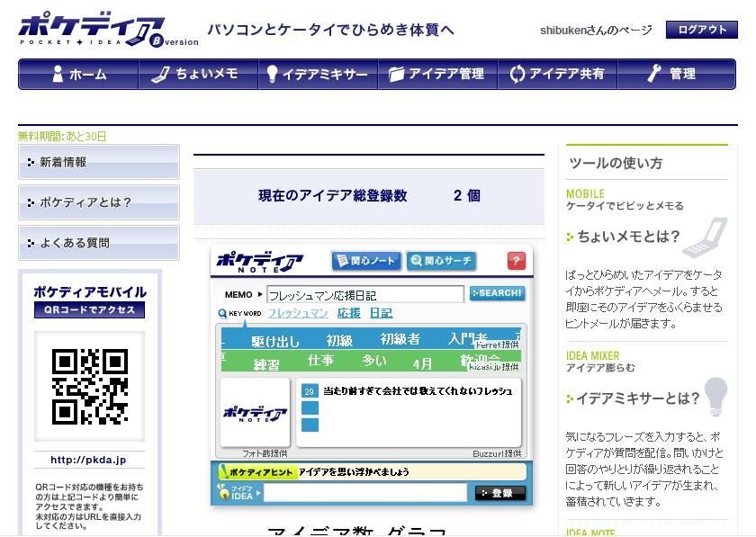Click the lightbulb icon on the イデアミキサー tab

(273, 75)
